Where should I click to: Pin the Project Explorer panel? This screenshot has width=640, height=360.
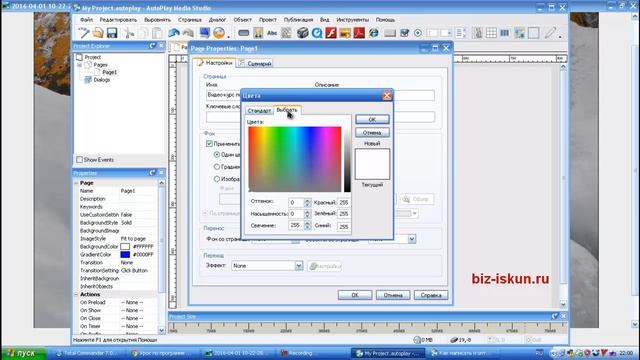152,46
